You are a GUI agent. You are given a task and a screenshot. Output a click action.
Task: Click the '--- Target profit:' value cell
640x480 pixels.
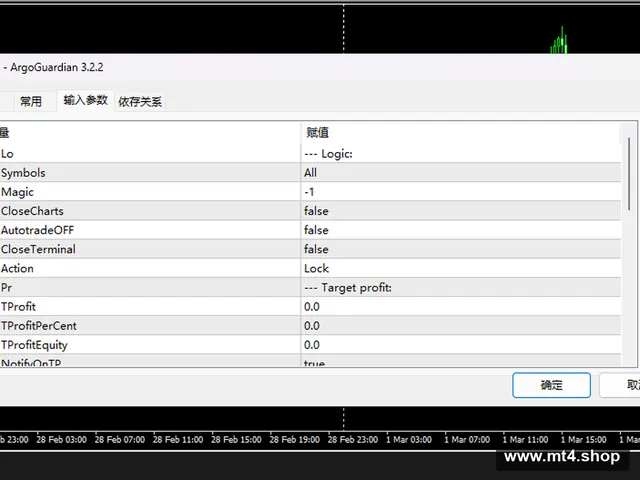[x=460, y=288]
